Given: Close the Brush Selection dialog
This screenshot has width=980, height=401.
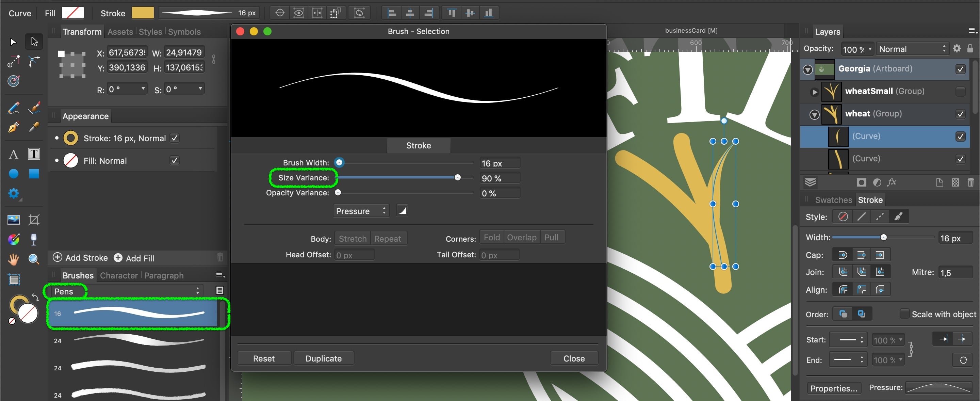Looking at the screenshot, I should (574, 358).
